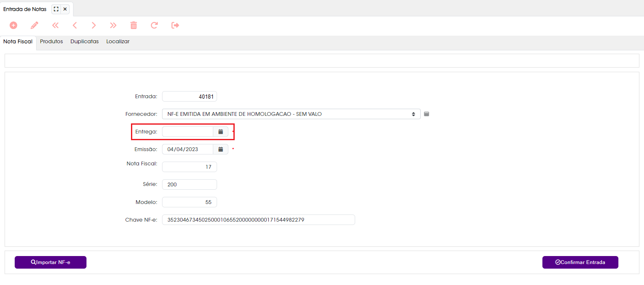
Task: Select the Entrada de Notas window tab
Action: tap(25, 9)
